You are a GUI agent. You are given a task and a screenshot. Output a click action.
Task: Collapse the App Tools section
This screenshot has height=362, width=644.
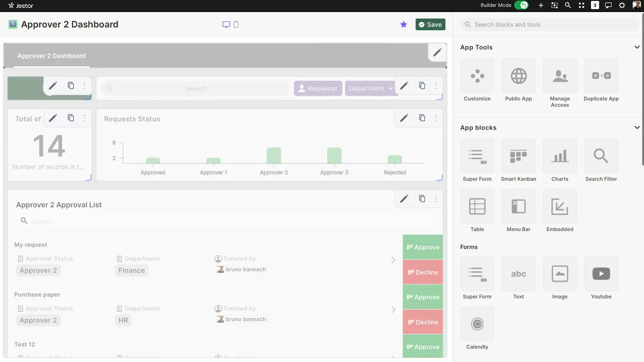pyautogui.click(x=637, y=47)
